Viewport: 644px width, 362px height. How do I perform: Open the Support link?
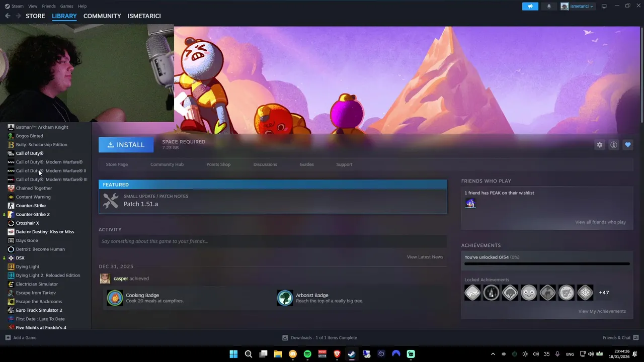(x=344, y=164)
